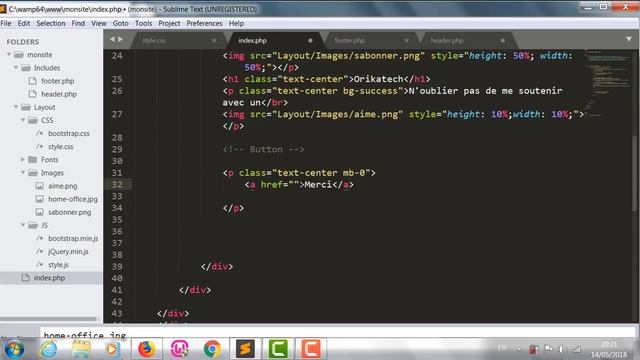The image size is (640, 360).
Task: Collapse the JS folder
Action: 23,225
